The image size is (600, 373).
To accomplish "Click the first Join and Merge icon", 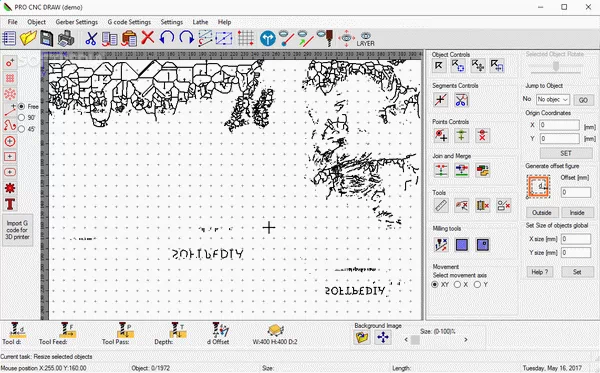I will point(441,170).
